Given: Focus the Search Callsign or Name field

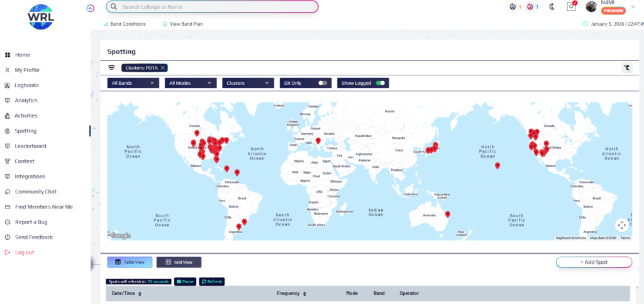Looking at the screenshot, I should [x=213, y=7].
